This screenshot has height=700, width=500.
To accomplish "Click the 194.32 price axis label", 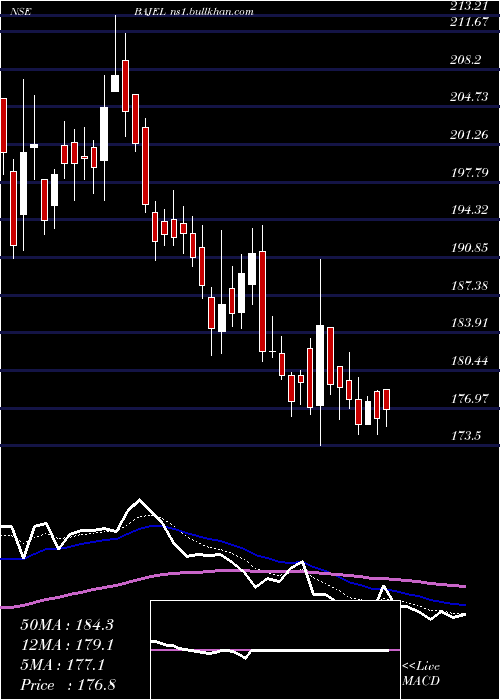I will 470,209.
